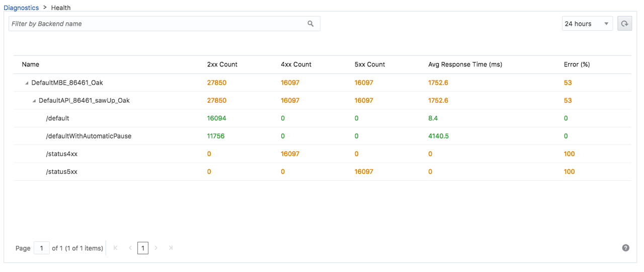
Task: Select the /defaultWithAutomaticPause endpoint row
Action: [x=89, y=136]
